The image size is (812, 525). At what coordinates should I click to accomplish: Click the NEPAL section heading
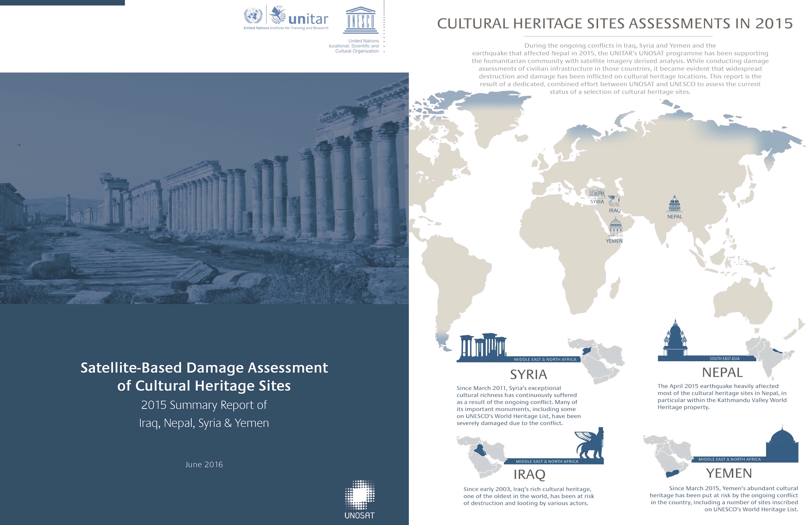722,372
